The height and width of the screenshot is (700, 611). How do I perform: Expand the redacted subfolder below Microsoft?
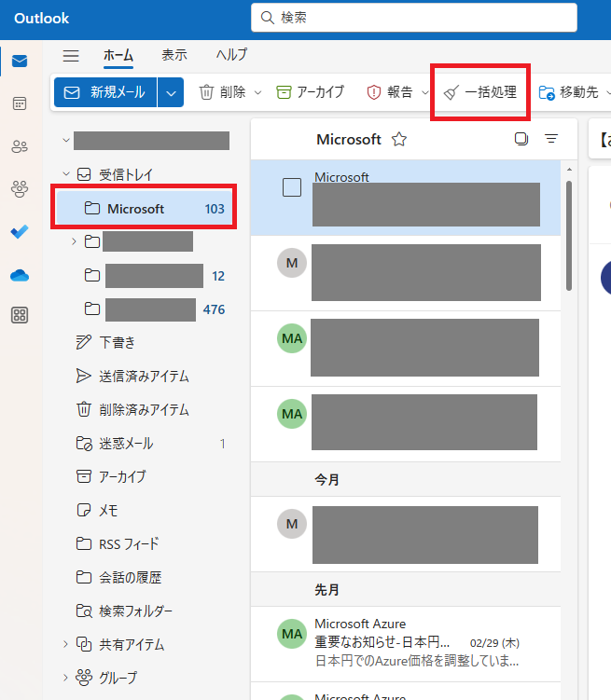click(x=74, y=241)
